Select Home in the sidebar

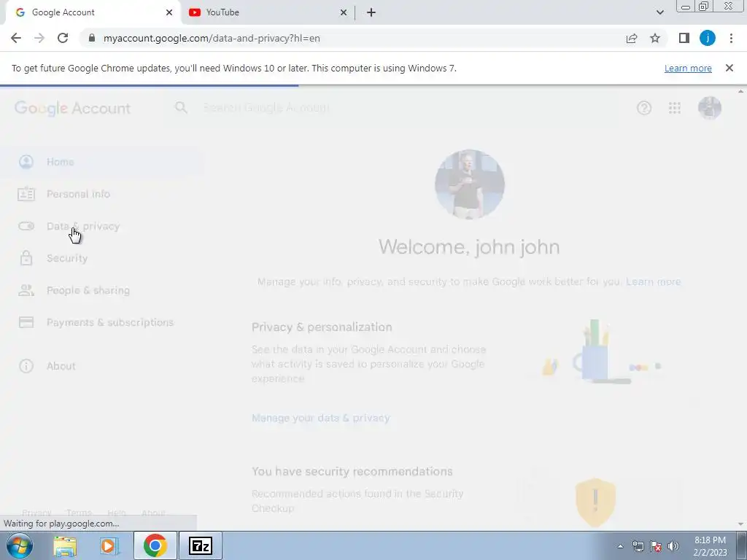point(100,162)
